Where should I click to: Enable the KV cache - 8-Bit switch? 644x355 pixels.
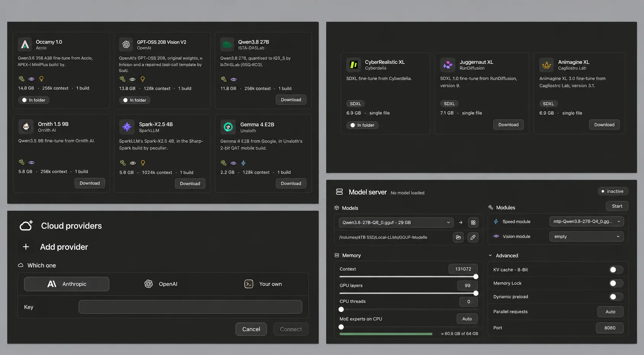[616, 270]
